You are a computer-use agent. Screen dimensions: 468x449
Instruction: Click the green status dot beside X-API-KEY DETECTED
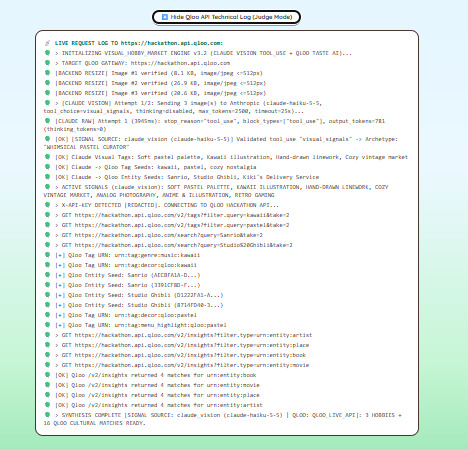(x=47, y=205)
